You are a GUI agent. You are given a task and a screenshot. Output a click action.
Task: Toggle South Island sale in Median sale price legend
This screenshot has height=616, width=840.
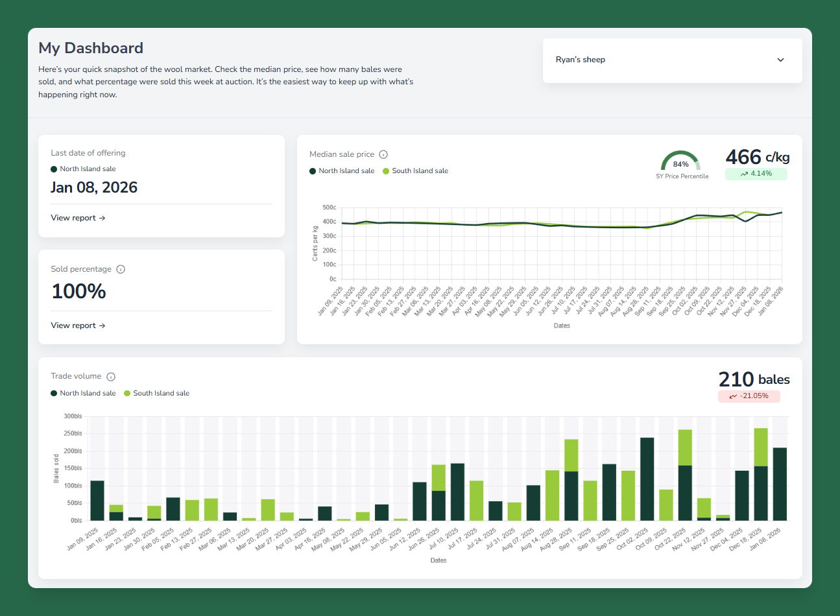(415, 171)
